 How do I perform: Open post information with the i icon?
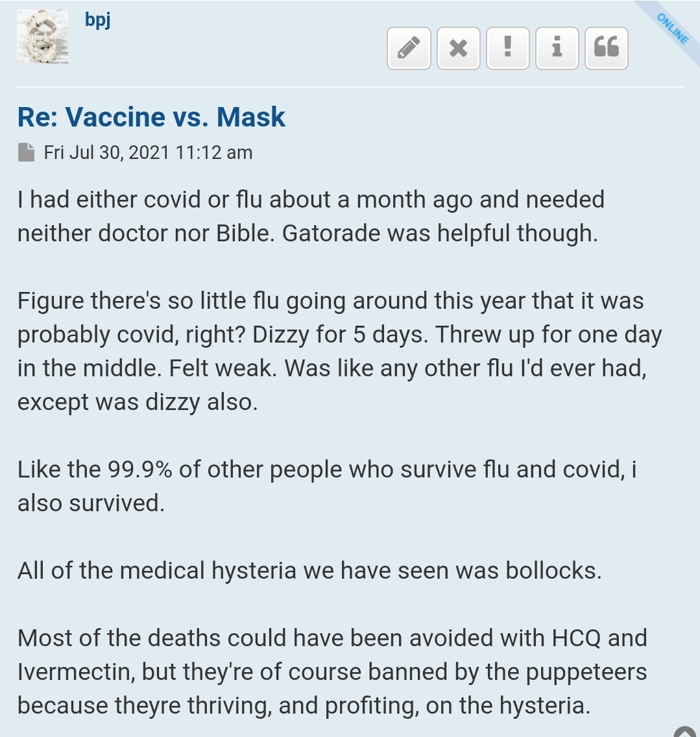557,49
